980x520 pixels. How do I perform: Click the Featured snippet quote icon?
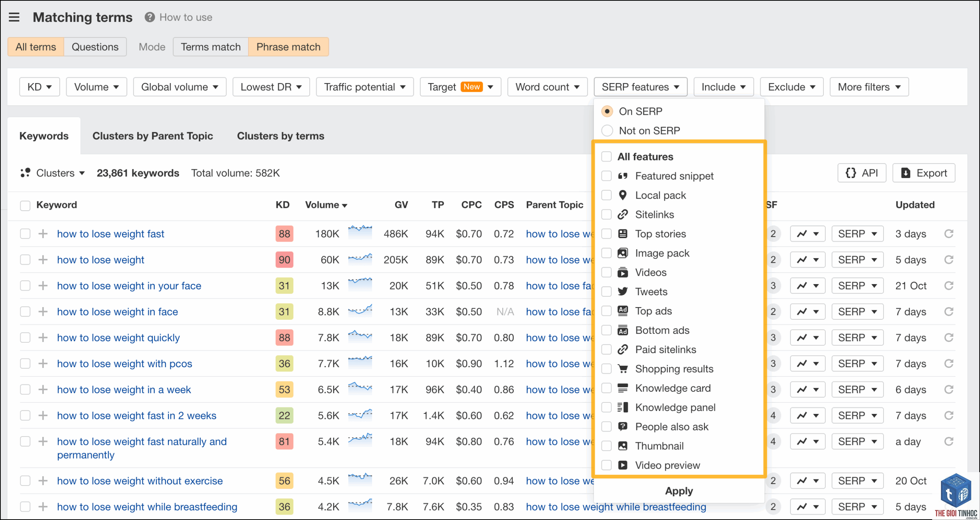(x=623, y=176)
